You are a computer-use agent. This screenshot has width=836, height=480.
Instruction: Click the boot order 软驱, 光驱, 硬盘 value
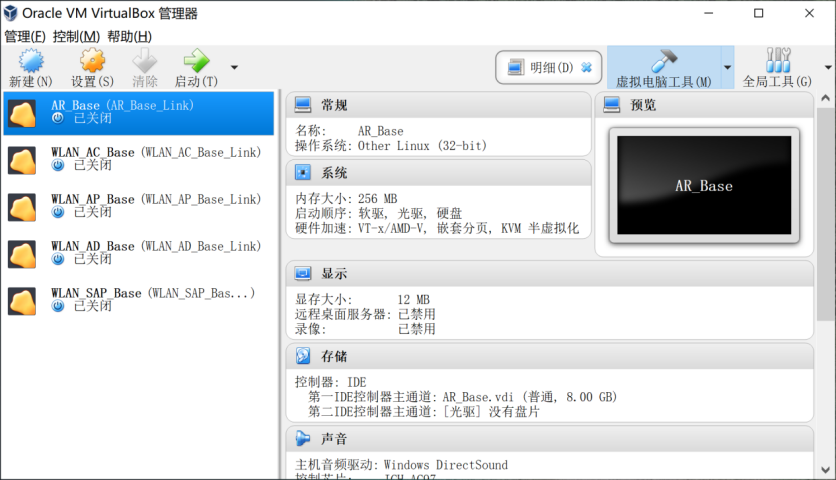tap(409, 214)
